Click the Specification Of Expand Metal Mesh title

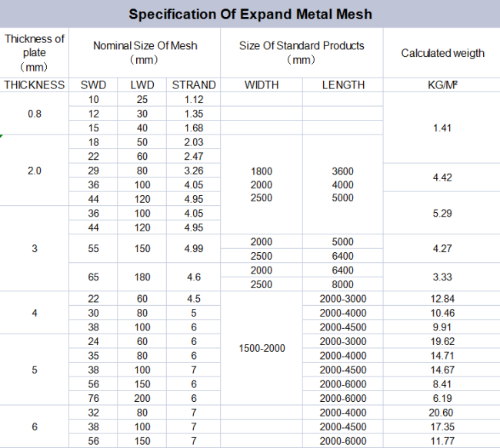(x=250, y=15)
